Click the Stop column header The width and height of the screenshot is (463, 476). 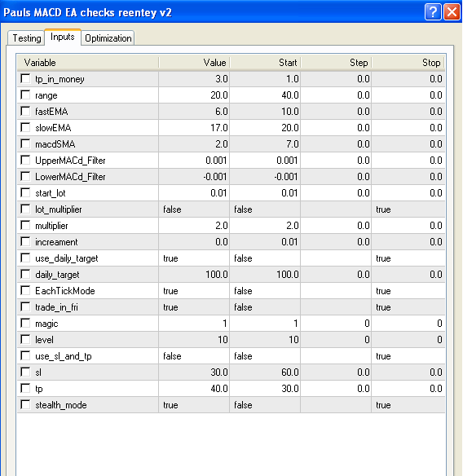click(408, 63)
